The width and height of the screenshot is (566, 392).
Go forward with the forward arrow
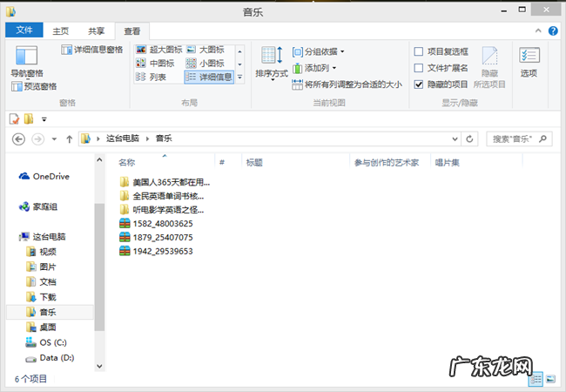coord(38,139)
